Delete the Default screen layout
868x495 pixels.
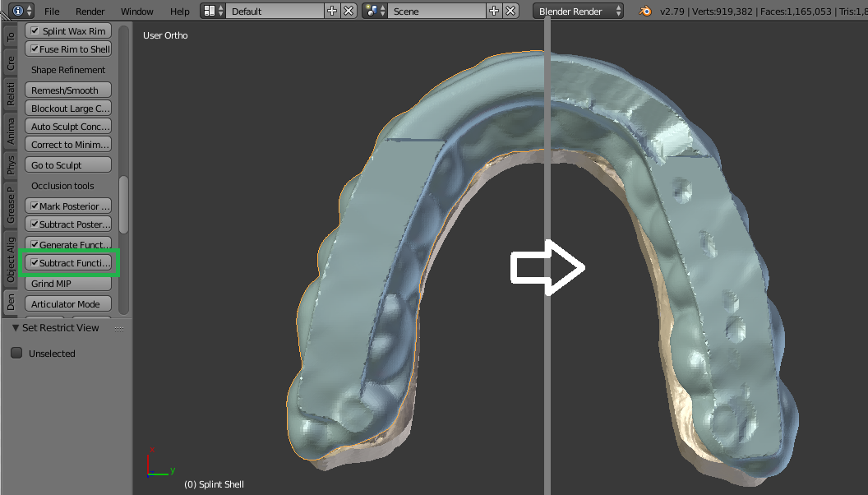[x=349, y=11]
